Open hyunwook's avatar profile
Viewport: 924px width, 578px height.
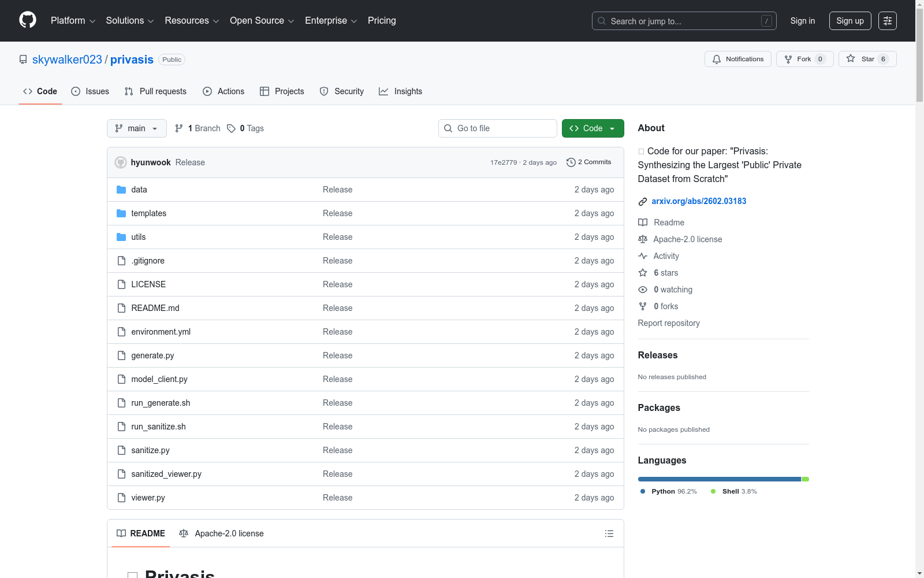121,162
